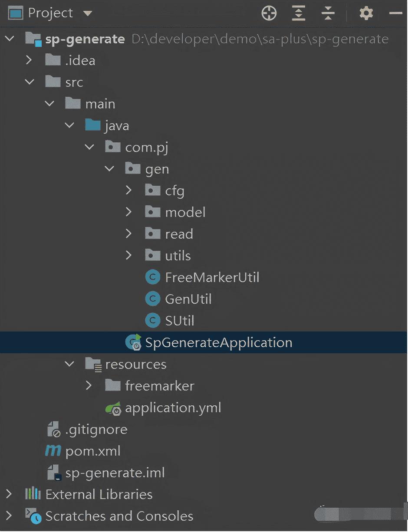Click the Select Opened File target icon
Screen dimensions: 408x532
coord(269,13)
